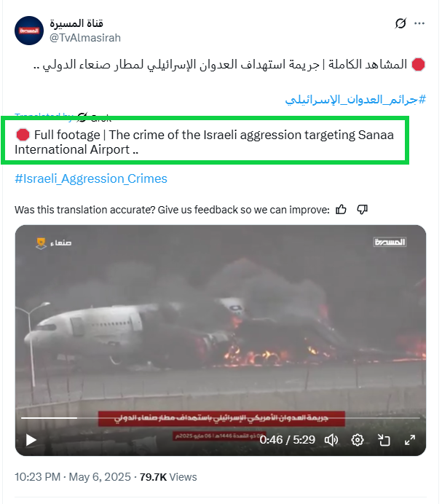The image size is (442, 504).
Task: Open the three-dot more options menu
Action: tap(419, 23)
